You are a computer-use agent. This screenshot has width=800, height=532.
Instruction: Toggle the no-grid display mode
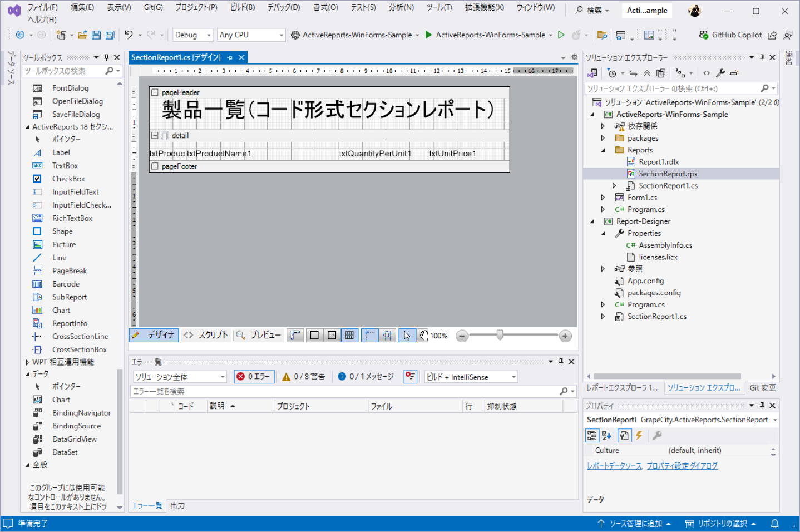(x=314, y=336)
